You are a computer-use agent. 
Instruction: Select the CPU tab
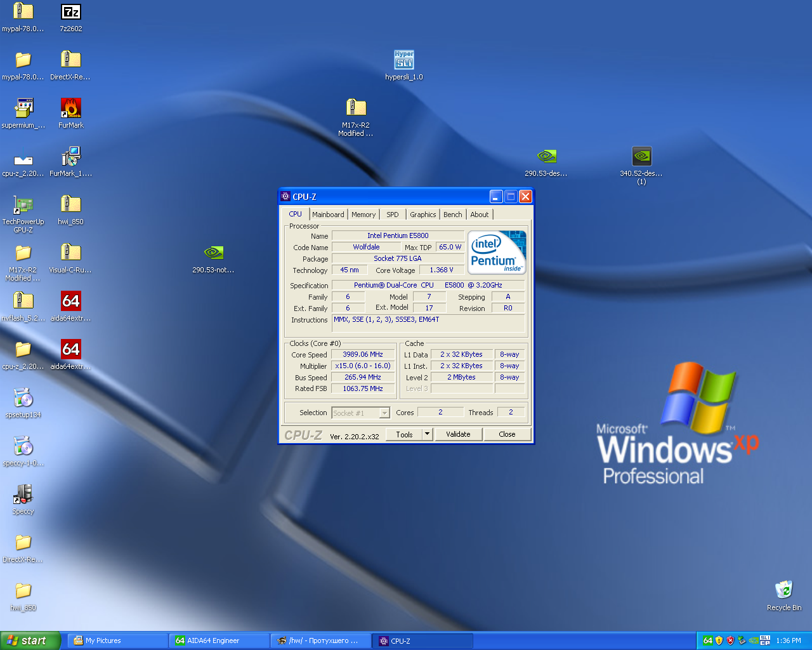296,214
